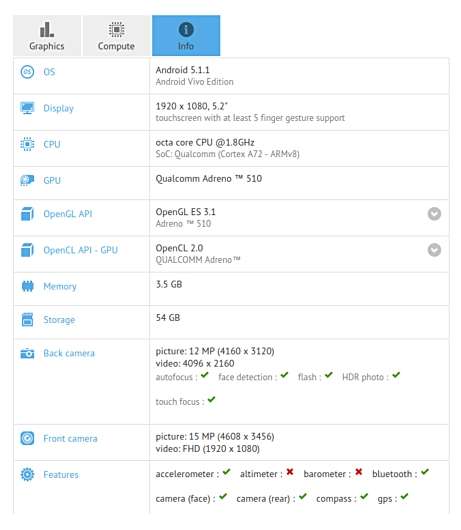This screenshot has height=530, width=461.
Task: Click the Back camera label
Action: click(x=69, y=353)
